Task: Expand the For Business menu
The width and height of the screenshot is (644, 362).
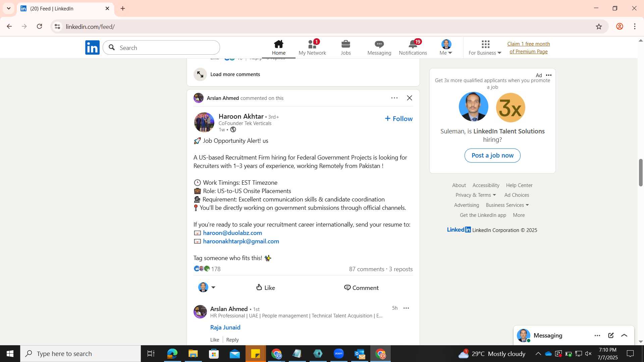Action: (x=485, y=48)
